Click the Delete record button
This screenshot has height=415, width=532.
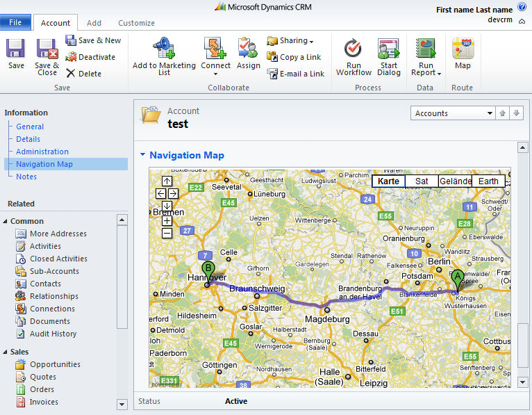(x=83, y=74)
